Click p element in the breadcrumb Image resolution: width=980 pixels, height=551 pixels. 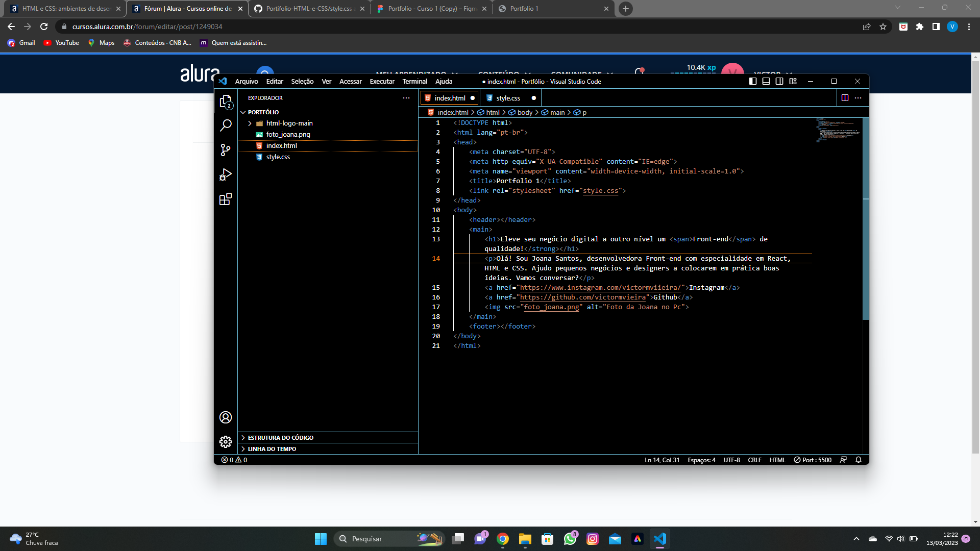coord(580,112)
